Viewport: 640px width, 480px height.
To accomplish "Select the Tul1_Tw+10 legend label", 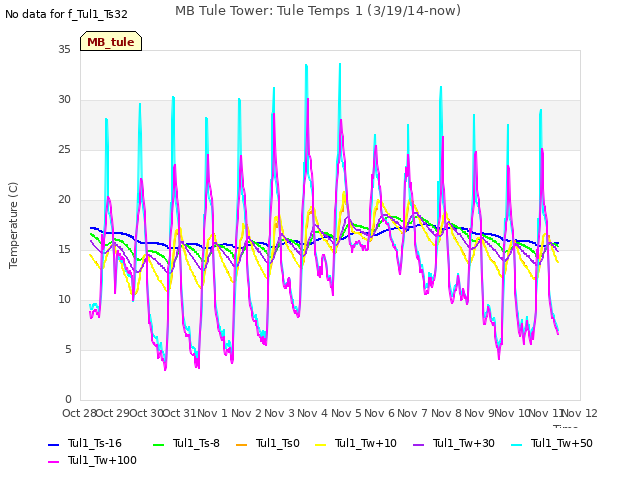I will point(366,443).
